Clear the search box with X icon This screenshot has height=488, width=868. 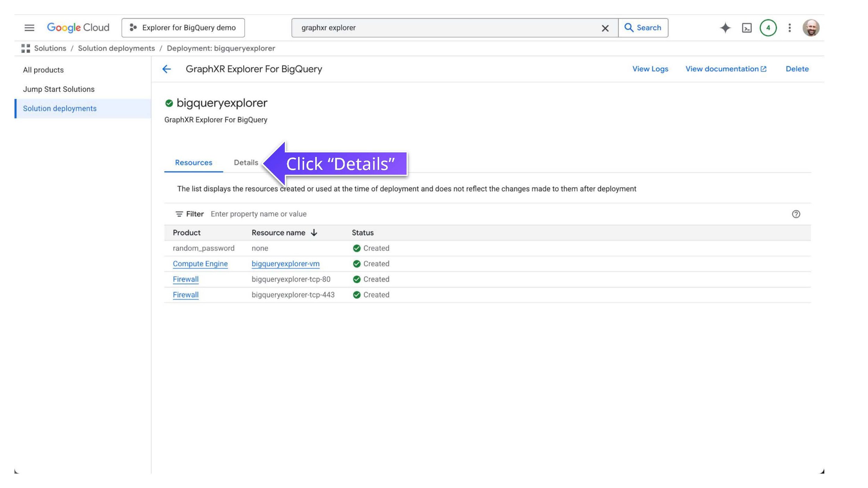coord(605,28)
